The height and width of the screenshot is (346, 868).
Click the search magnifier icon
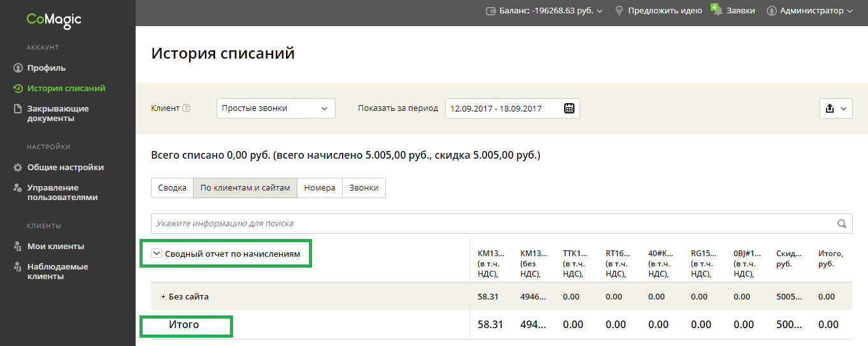842,224
